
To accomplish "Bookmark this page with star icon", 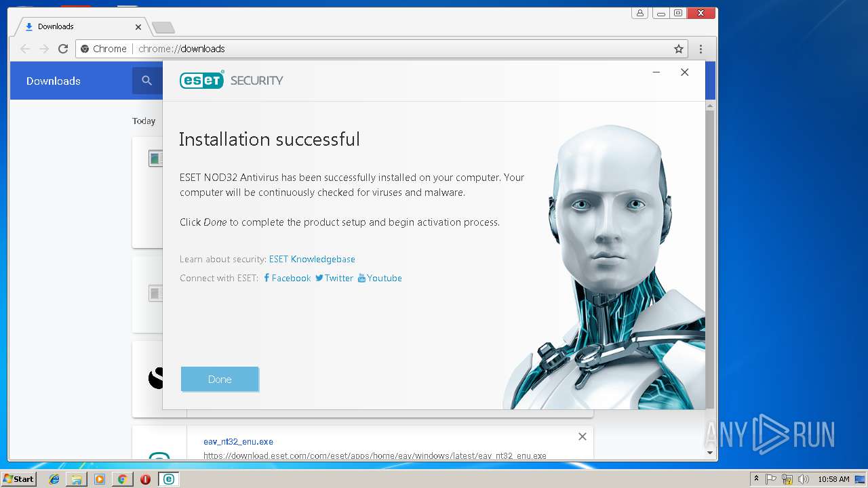I will click(678, 49).
